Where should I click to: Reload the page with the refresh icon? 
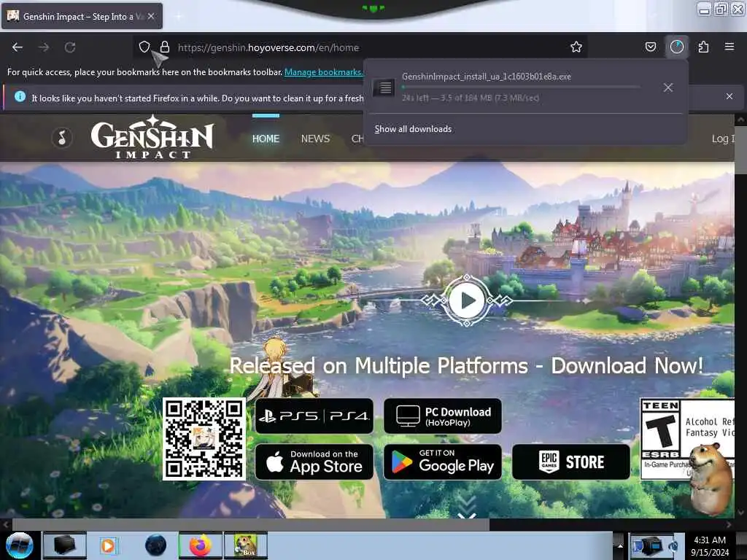pyautogui.click(x=70, y=47)
